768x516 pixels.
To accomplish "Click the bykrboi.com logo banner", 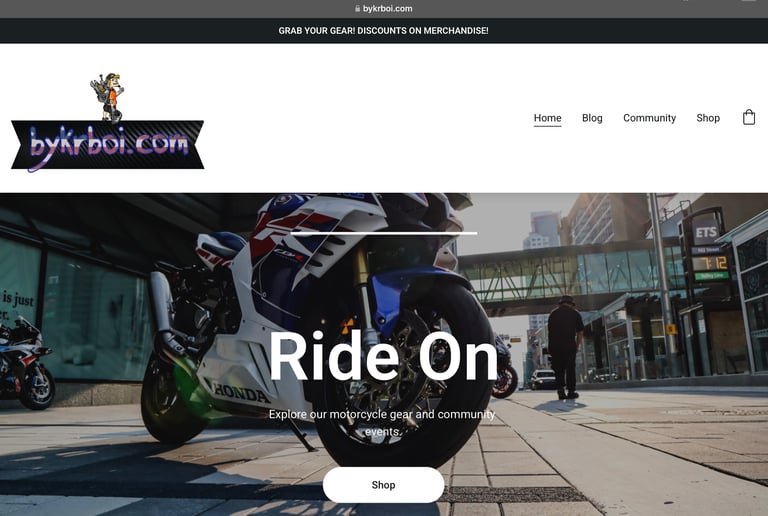I will coord(107,146).
